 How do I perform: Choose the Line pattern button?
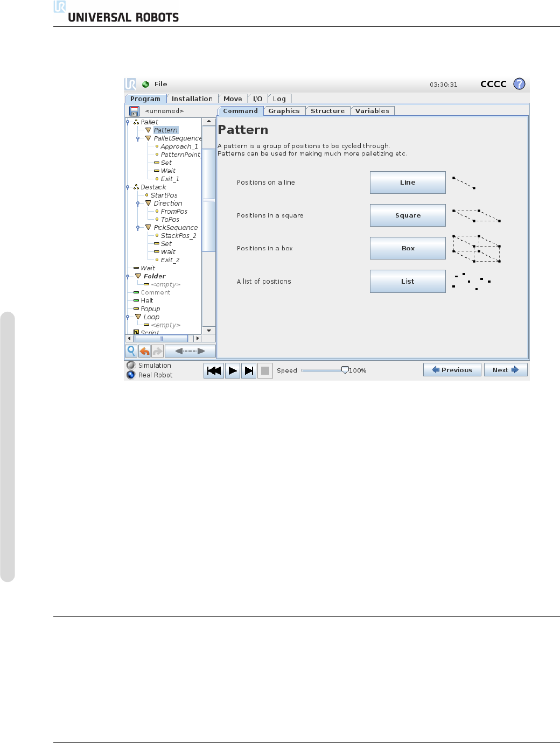pos(408,183)
